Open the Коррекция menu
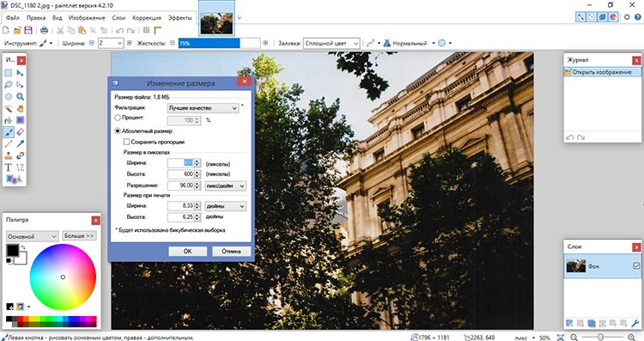Screen dimensions: 644x341 147,18
